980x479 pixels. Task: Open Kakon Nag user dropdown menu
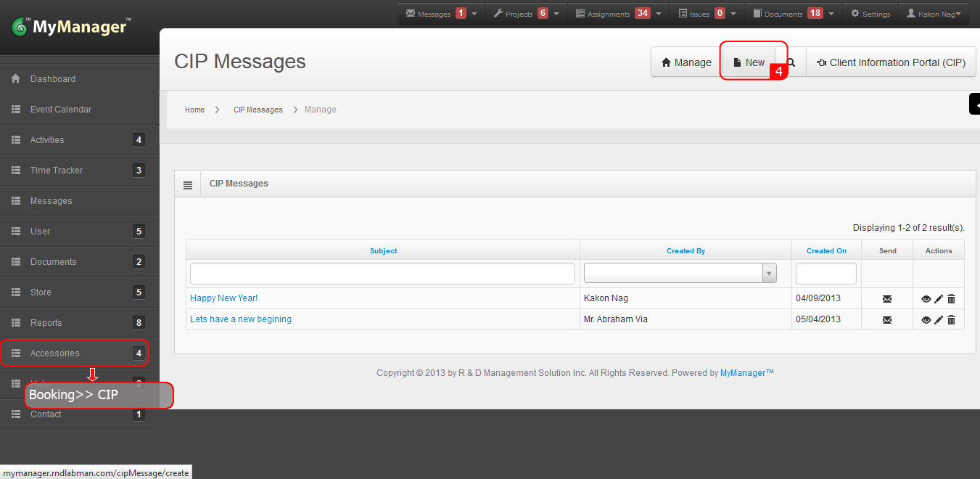tap(933, 14)
